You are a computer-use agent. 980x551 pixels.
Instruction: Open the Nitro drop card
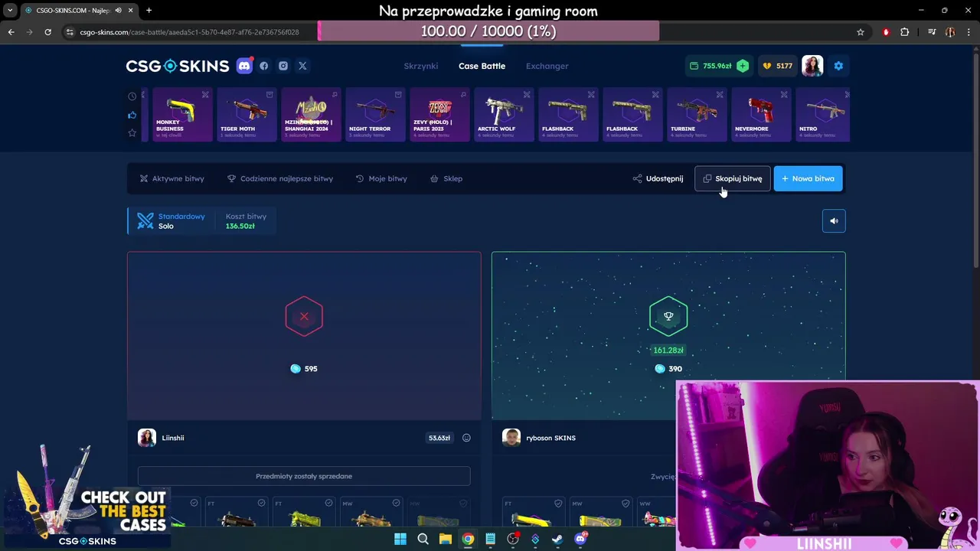823,115
